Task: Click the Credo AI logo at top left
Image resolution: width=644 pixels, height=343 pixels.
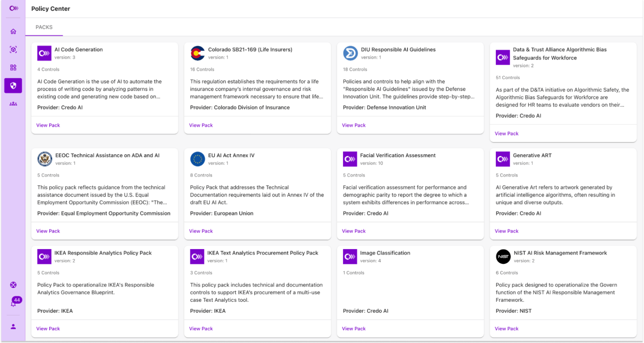Action: [13, 8]
